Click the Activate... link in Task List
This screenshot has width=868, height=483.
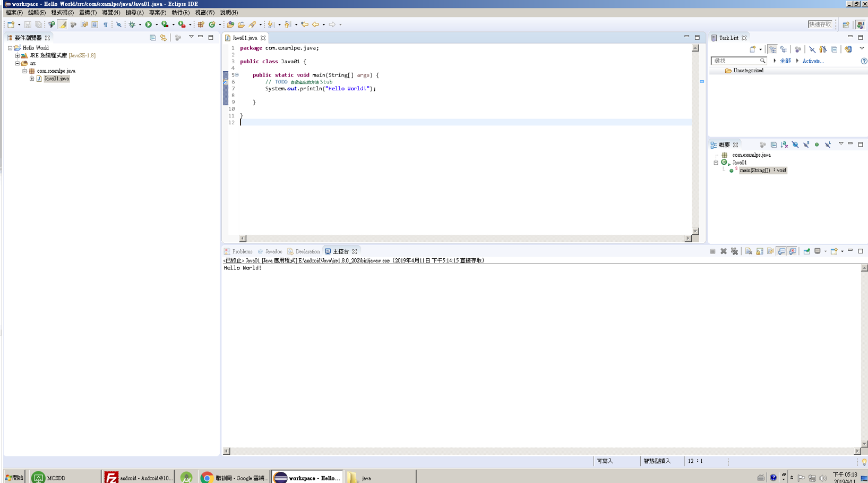tap(812, 61)
